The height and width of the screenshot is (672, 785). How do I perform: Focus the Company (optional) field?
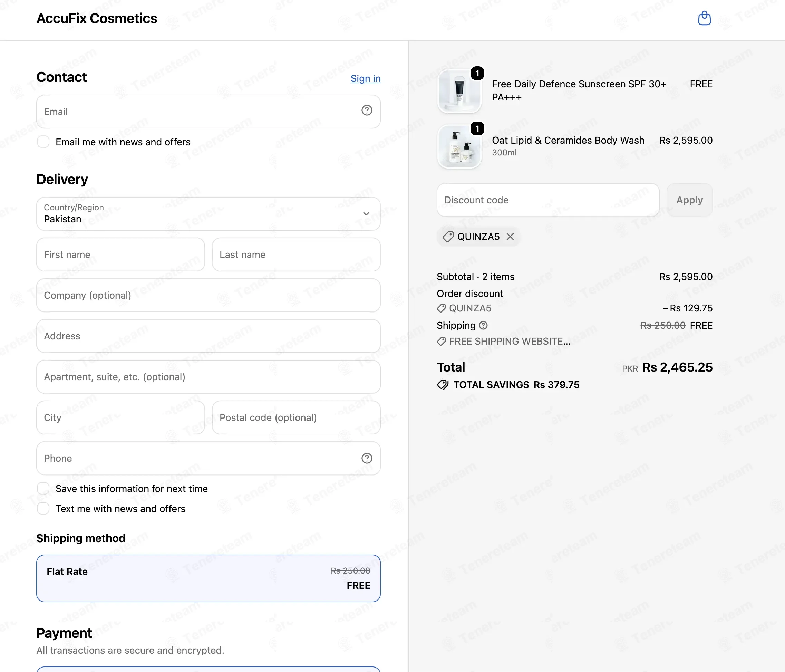coord(209,295)
